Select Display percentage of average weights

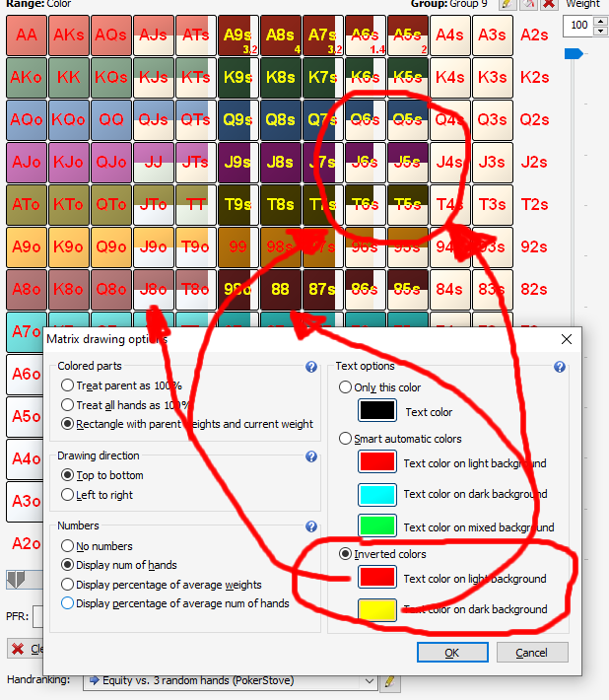(162, 585)
